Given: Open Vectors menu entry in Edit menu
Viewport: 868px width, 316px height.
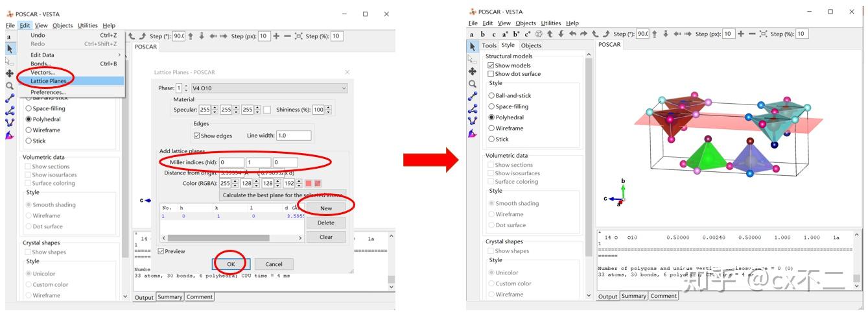Looking at the screenshot, I should [43, 72].
